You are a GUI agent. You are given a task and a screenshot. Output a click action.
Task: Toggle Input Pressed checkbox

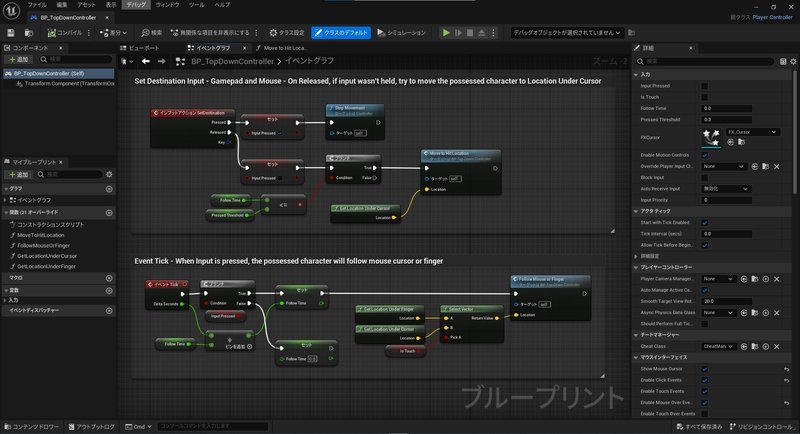705,86
